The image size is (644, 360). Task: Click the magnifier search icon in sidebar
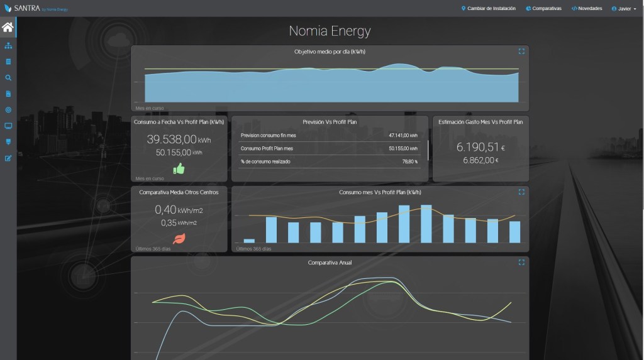[x=8, y=77]
